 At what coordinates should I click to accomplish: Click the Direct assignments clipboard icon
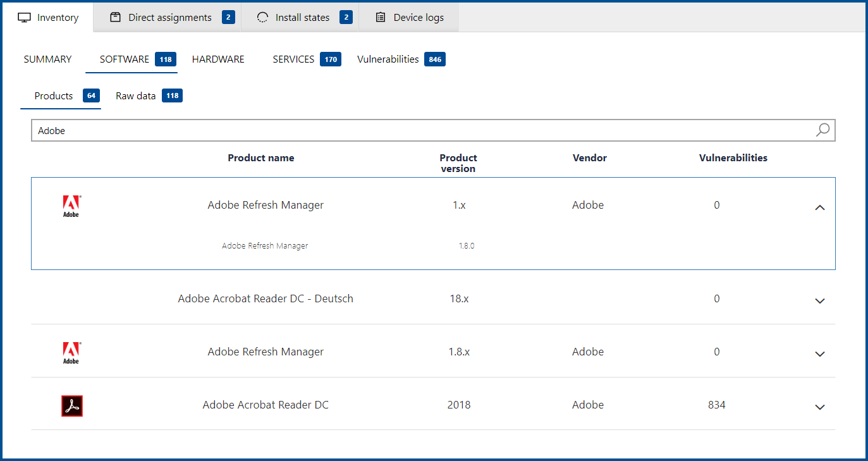[115, 17]
